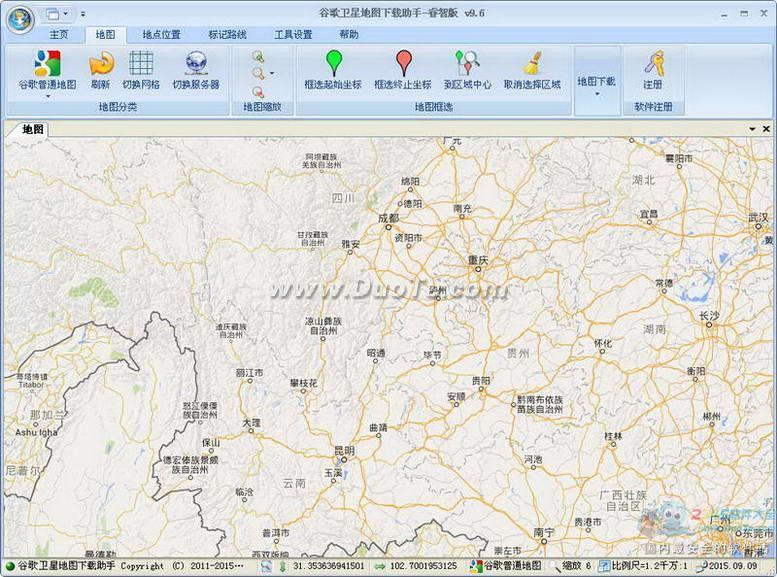
Task: Click status bar 比例尺 scale icon
Action: tap(604, 566)
